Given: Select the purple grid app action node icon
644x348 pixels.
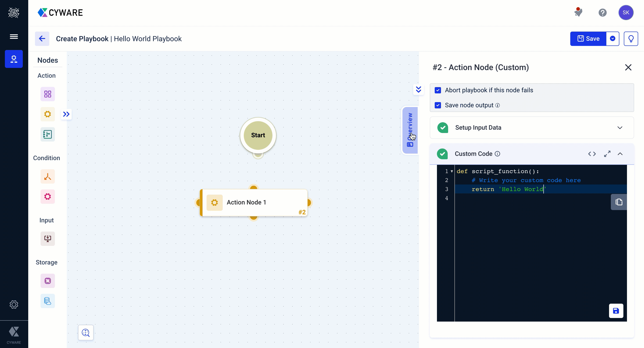Looking at the screenshot, I should pos(48,94).
